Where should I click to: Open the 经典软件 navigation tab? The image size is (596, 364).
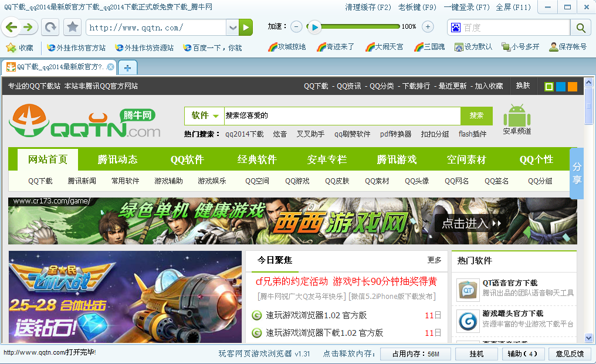pyautogui.click(x=257, y=159)
